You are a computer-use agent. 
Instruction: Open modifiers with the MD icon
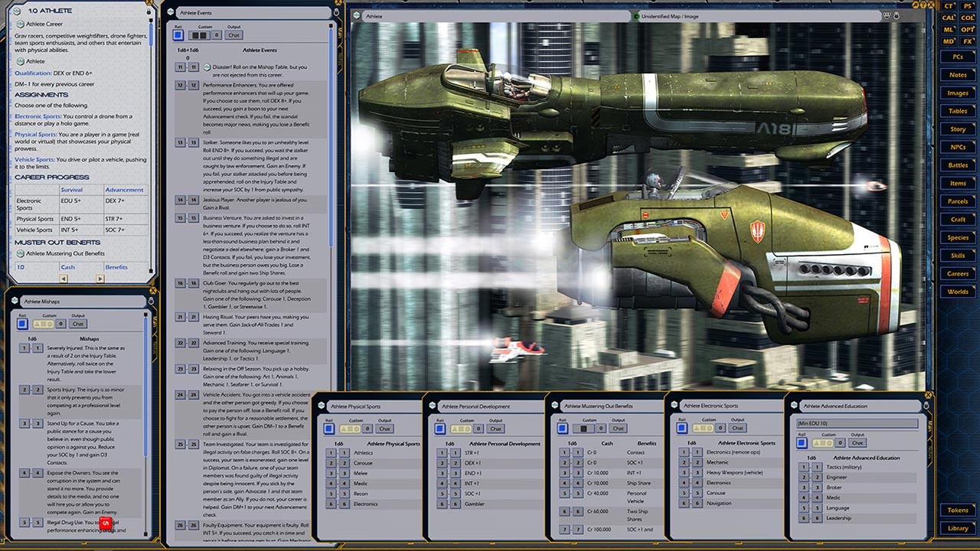pyautogui.click(x=947, y=40)
